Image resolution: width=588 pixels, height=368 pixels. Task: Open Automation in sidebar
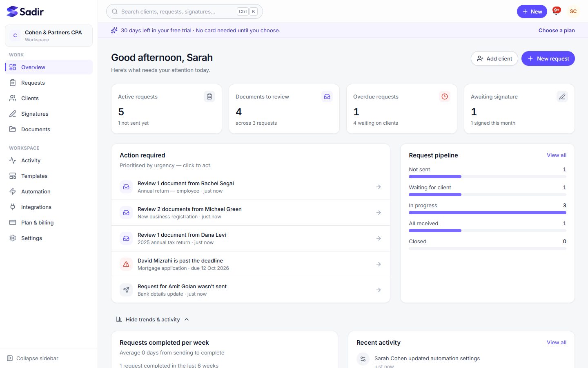coord(49,191)
